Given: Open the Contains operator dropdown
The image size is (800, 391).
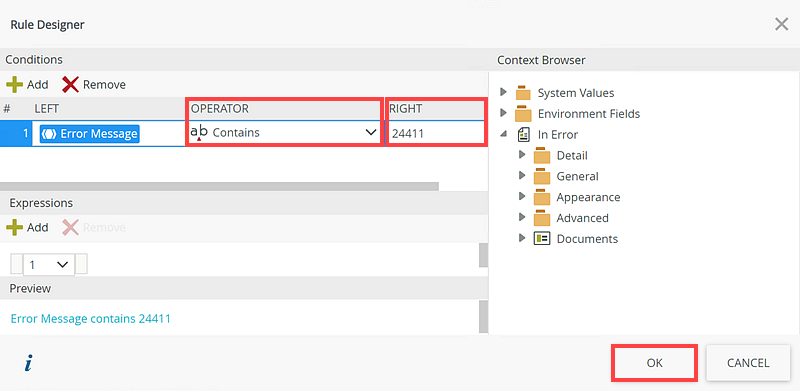Looking at the screenshot, I should pos(284,133).
